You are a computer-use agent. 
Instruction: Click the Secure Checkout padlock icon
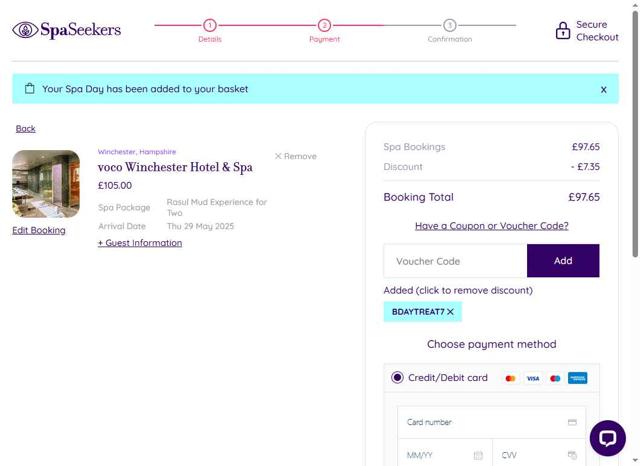[x=562, y=31]
